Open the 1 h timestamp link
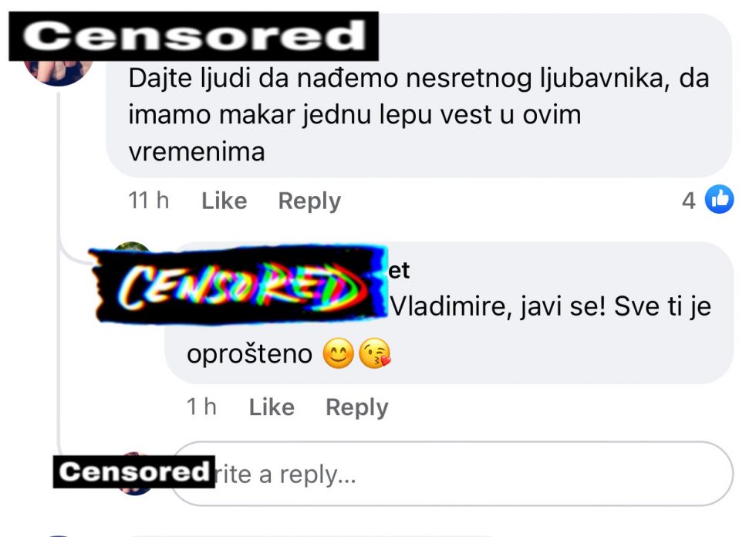The width and height of the screenshot is (756, 537). [x=201, y=407]
